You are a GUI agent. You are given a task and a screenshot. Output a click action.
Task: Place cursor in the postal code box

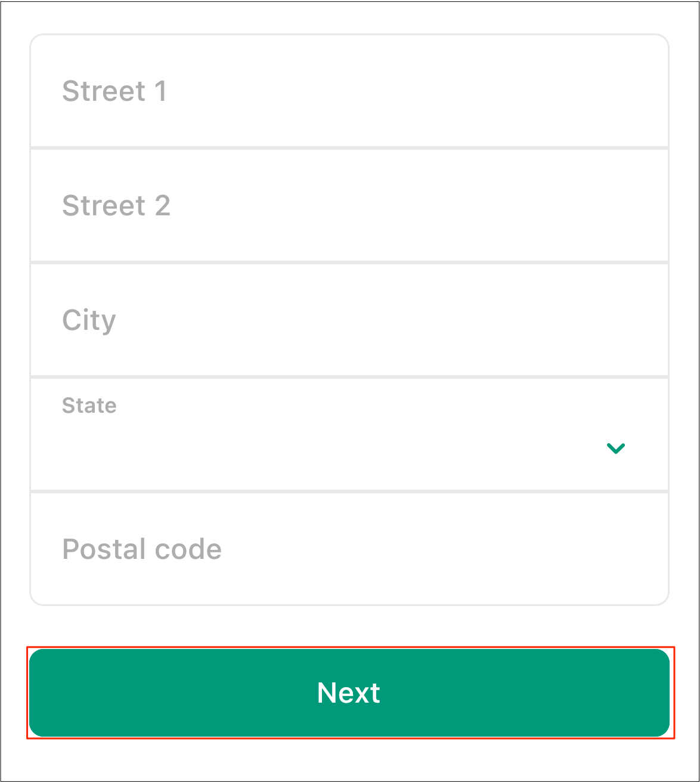tap(349, 549)
